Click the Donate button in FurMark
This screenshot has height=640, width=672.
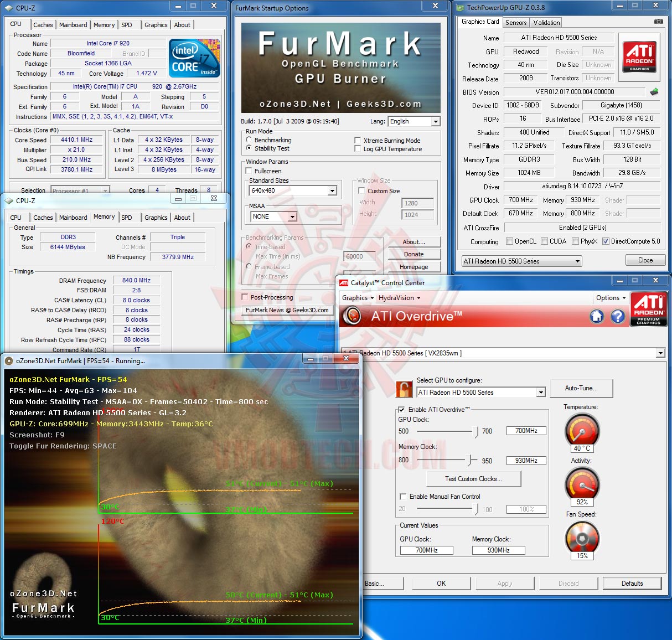(413, 254)
